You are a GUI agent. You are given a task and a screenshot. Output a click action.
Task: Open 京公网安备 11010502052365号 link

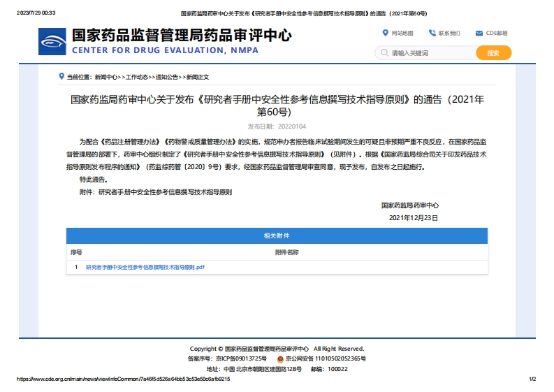click(326, 358)
